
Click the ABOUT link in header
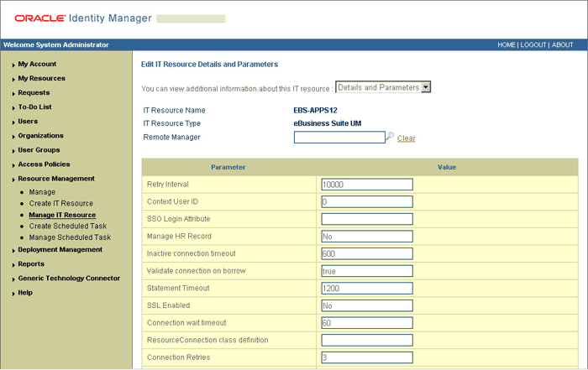click(562, 45)
